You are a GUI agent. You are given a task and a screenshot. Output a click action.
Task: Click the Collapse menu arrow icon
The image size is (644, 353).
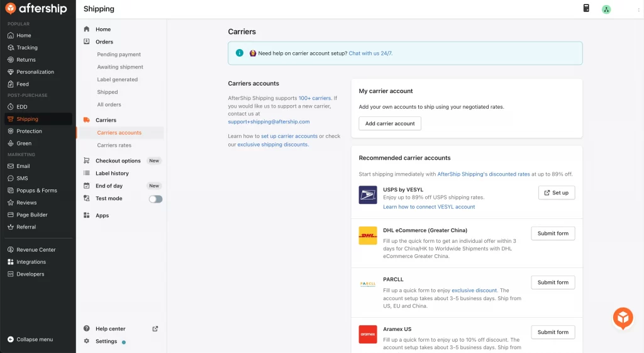[11, 339]
